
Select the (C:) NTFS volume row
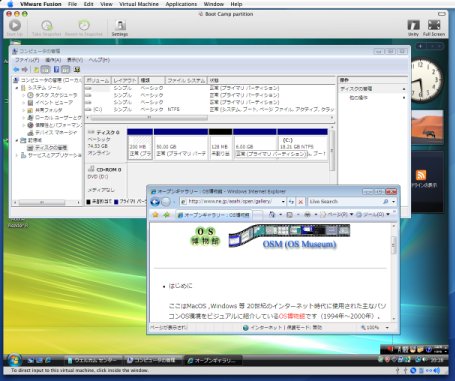(x=210, y=109)
